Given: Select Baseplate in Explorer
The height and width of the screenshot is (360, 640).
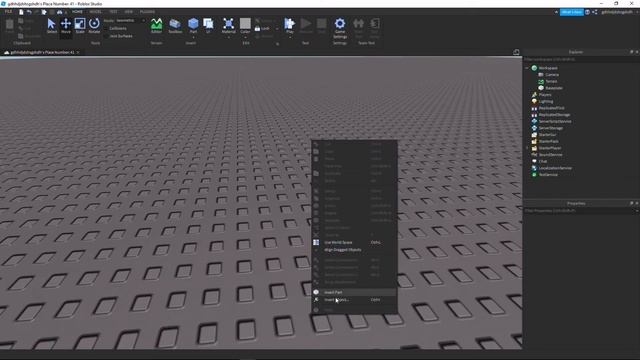Looking at the screenshot, I should (554, 88).
